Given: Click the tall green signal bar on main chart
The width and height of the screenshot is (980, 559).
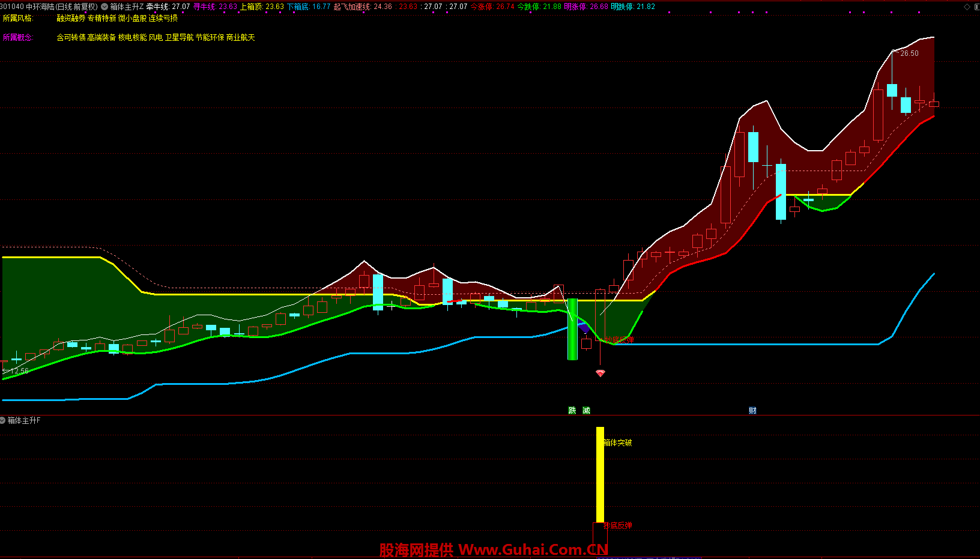Looking at the screenshot, I should pos(572,329).
